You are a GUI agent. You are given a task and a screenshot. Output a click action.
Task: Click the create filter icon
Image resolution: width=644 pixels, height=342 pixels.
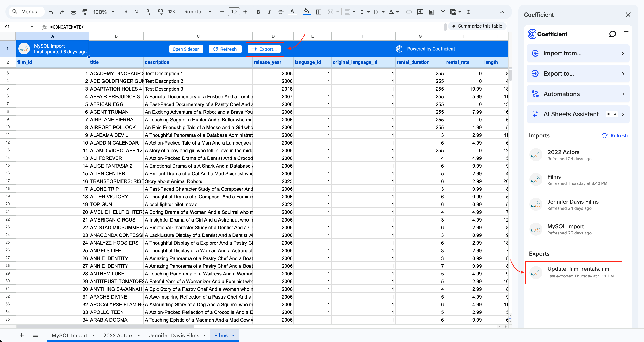click(x=443, y=12)
